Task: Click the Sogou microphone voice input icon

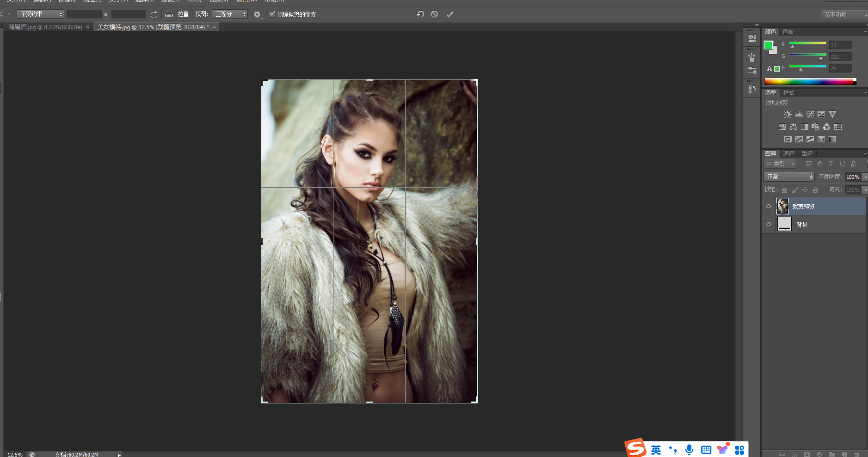Action: [x=689, y=450]
